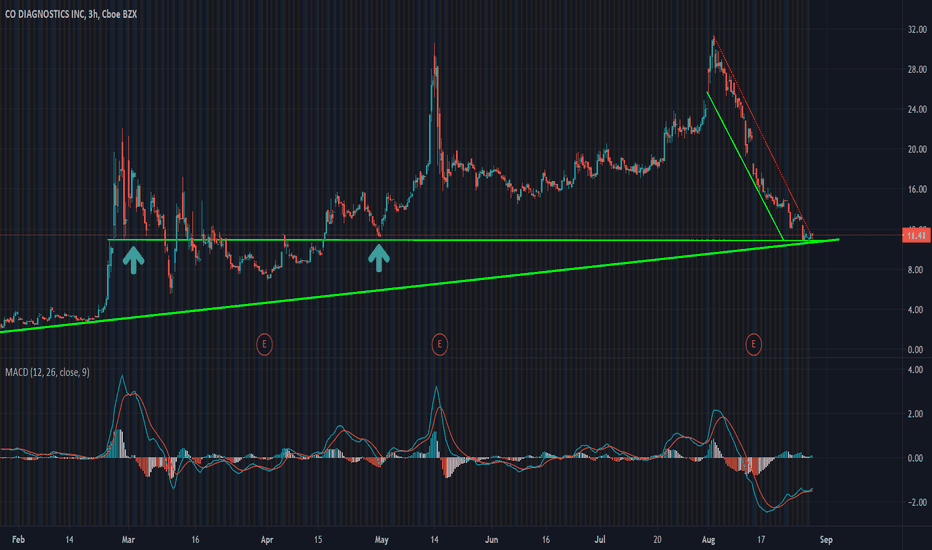Click the CO DIAGNOSTICS INC chart title

click(71, 14)
